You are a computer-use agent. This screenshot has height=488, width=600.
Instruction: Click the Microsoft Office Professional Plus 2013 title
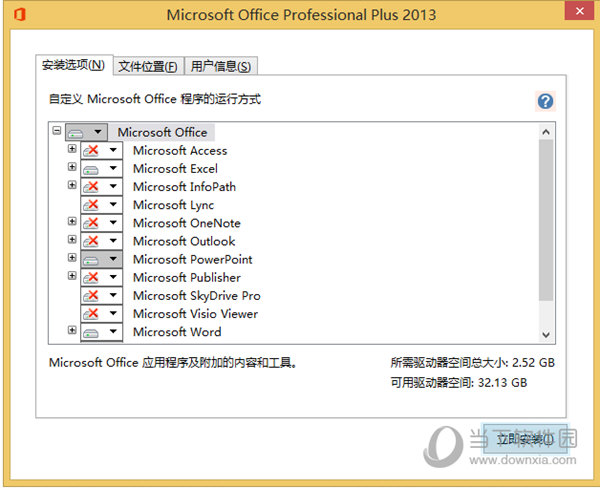302,15
